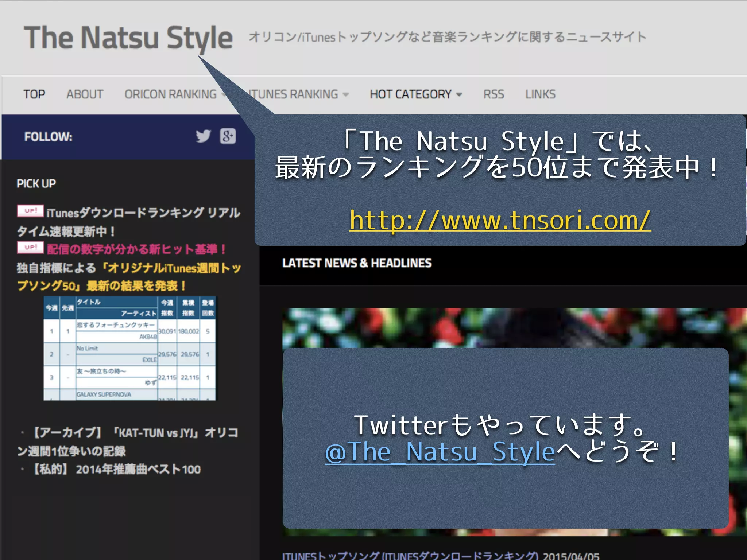This screenshot has height=560, width=747.
Task: Open 配信の数字が分かる新ヒット基準 link
Action: (x=136, y=249)
